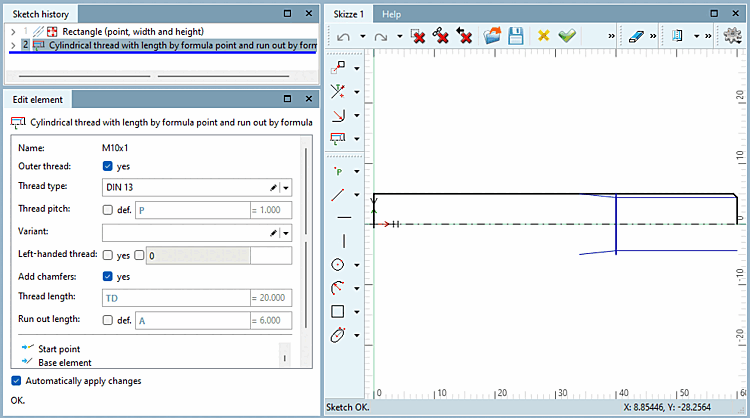Show more toolbar items after checkmark
750x418 pixels.
point(611,36)
